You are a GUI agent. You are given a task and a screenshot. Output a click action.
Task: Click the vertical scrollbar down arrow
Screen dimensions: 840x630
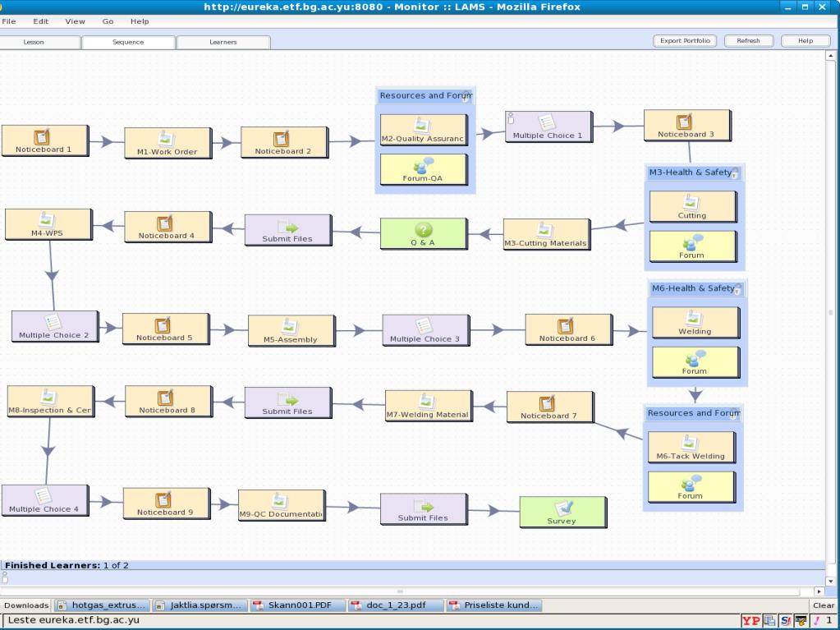coord(829,581)
